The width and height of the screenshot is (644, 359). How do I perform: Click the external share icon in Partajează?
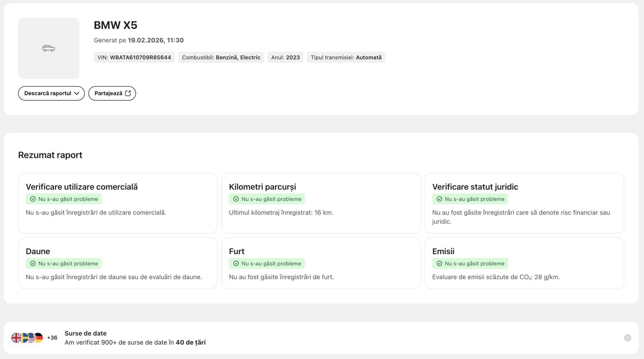pyautogui.click(x=128, y=93)
